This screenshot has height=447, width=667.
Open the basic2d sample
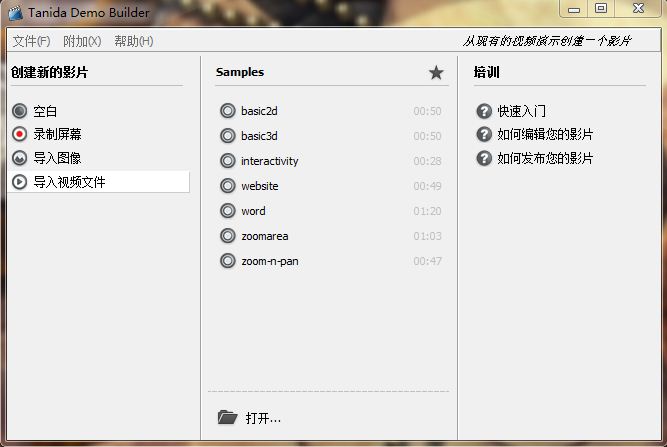coord(259,111)
